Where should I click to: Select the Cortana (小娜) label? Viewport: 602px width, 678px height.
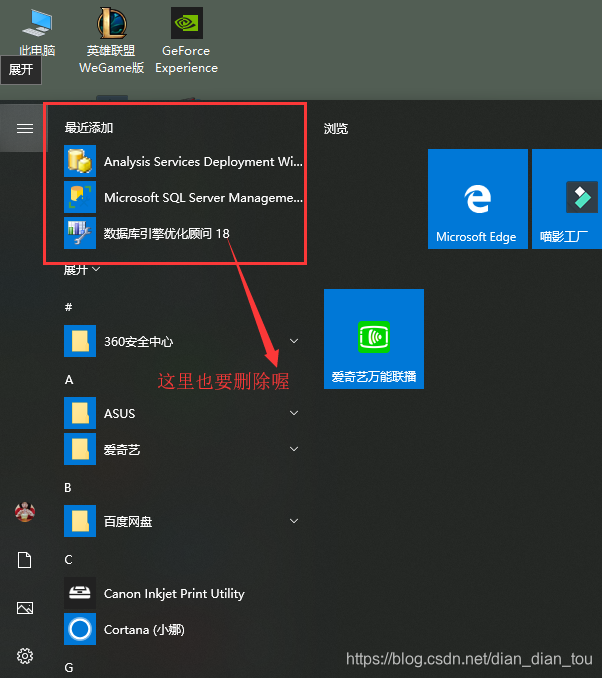click(x=144, y=630)
